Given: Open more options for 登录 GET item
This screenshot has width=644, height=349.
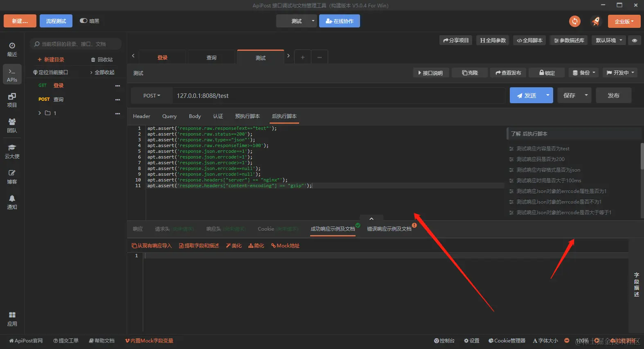Looking at the screenshot, I should (118, 86).
